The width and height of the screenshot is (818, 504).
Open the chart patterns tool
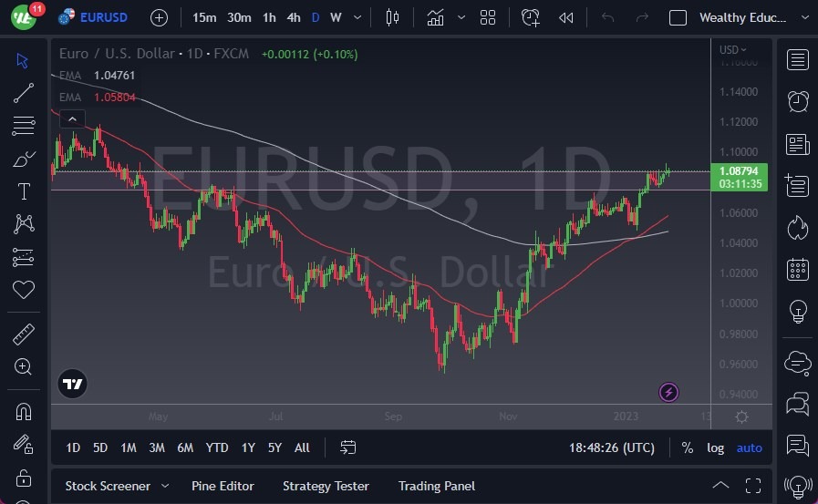pyautogui.click(x=24, y=223)
